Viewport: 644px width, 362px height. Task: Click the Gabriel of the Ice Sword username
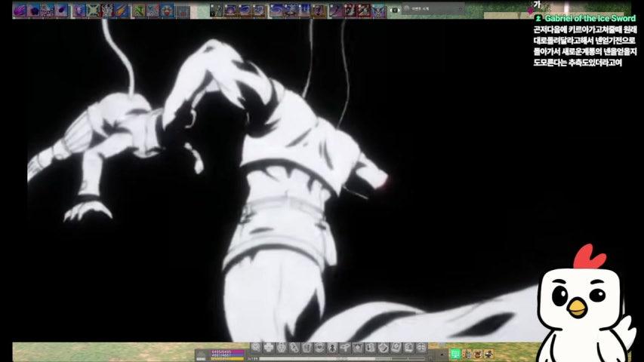pos(590,18)
